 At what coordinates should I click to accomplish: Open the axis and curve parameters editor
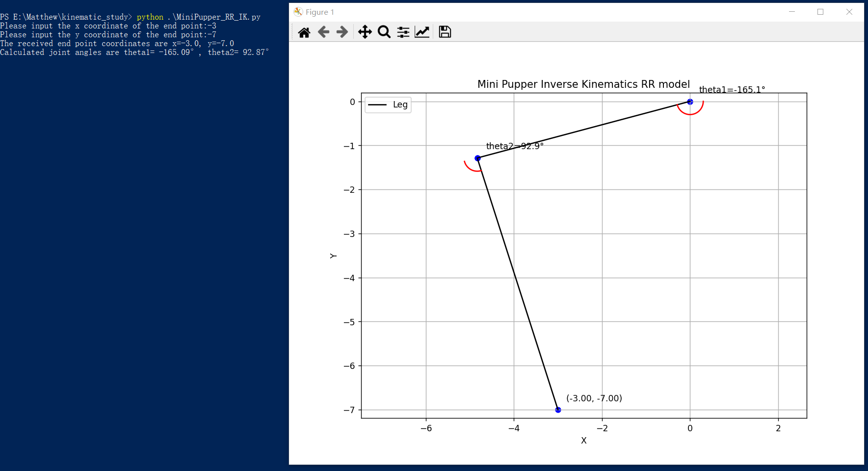421,31
